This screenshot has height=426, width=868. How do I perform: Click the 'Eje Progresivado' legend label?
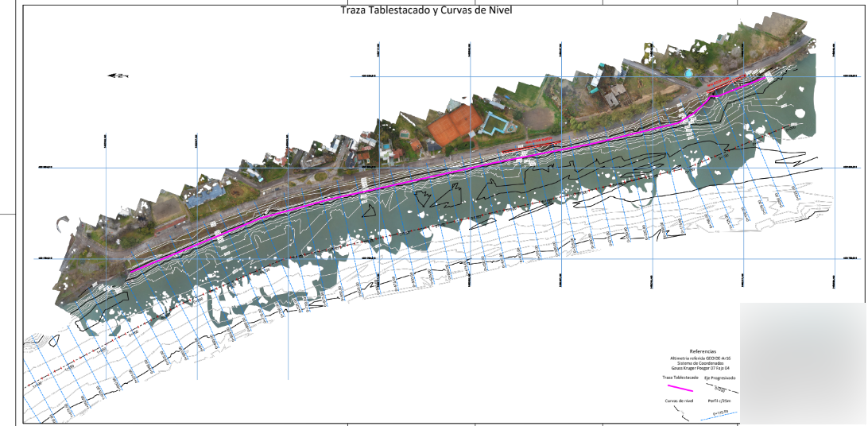(720, 378)
